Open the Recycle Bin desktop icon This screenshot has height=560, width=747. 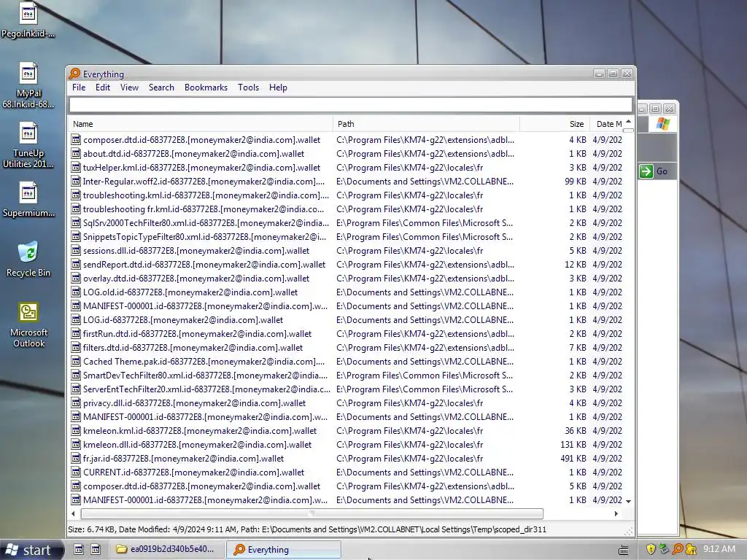tap(28, 260)
